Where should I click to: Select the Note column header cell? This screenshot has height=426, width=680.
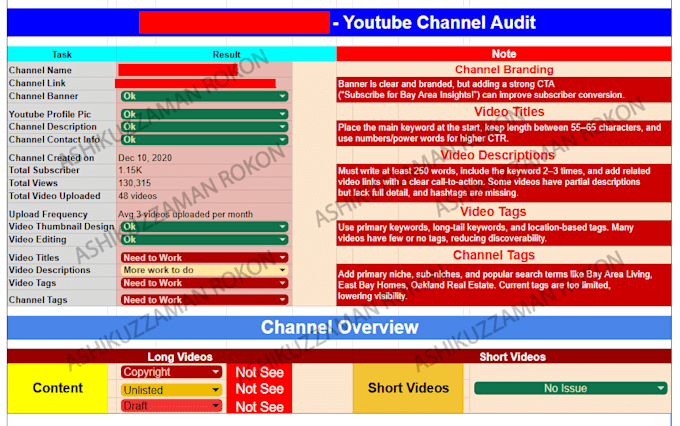click(503, 54)
